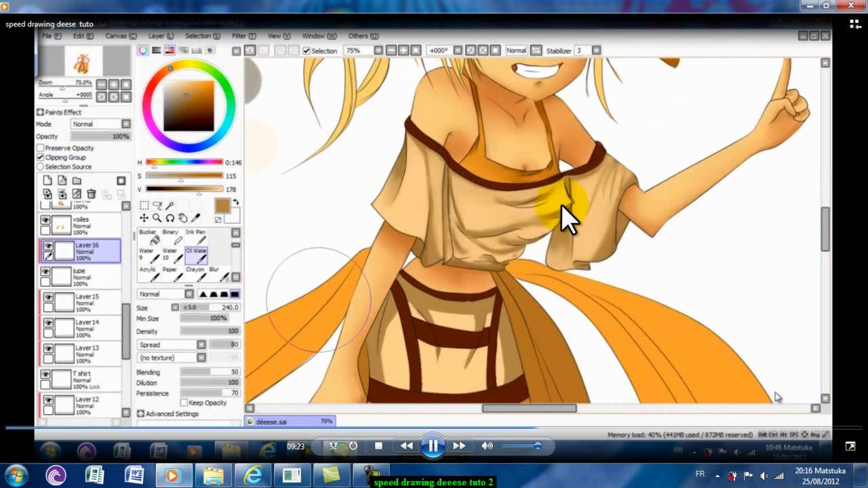Choose the Eyedropper color picker tool
The height and width of the screenshot is (488, 868).
tap(196, 218)
